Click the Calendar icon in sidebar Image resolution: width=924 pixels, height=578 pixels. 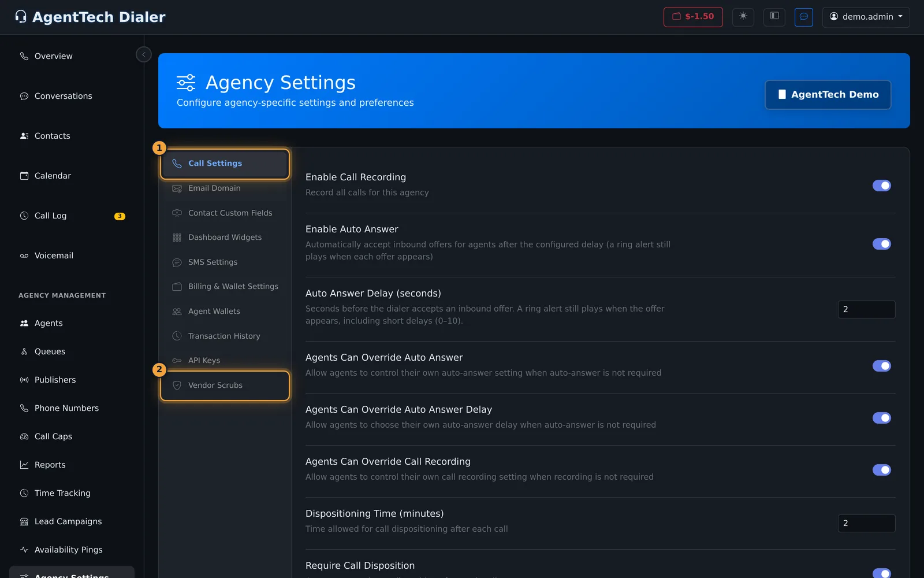[x=24, y=176]
